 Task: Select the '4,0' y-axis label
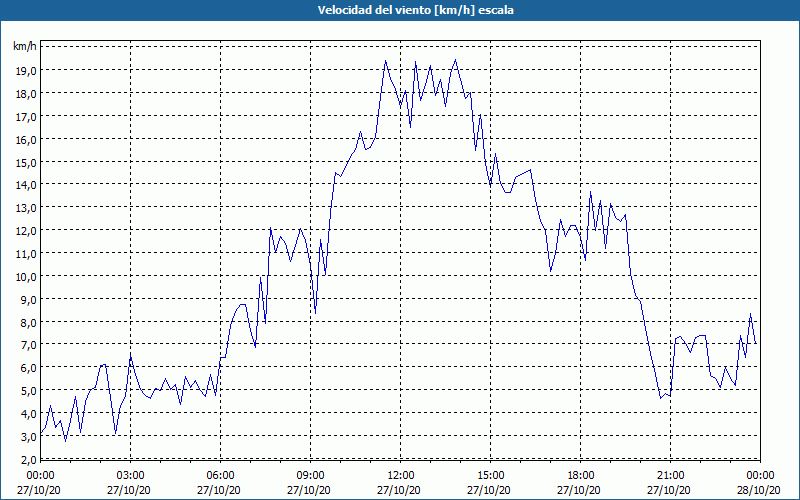(29, 414)
